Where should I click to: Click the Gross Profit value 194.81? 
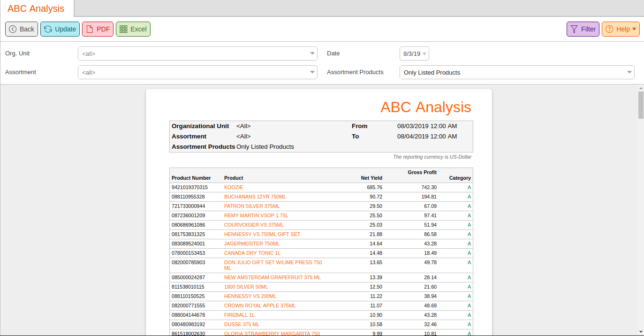pyautogui.click(x=429, y=197)
